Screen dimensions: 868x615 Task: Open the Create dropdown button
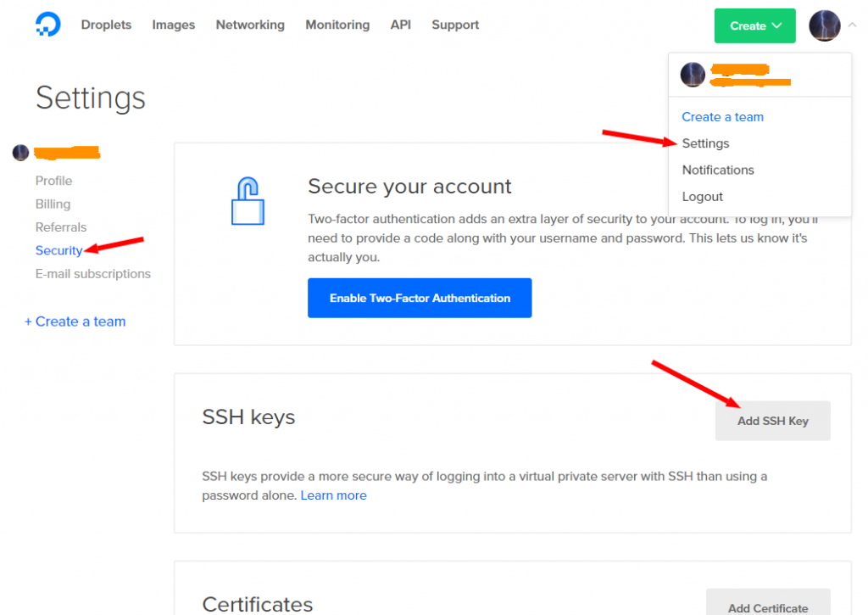754,25
